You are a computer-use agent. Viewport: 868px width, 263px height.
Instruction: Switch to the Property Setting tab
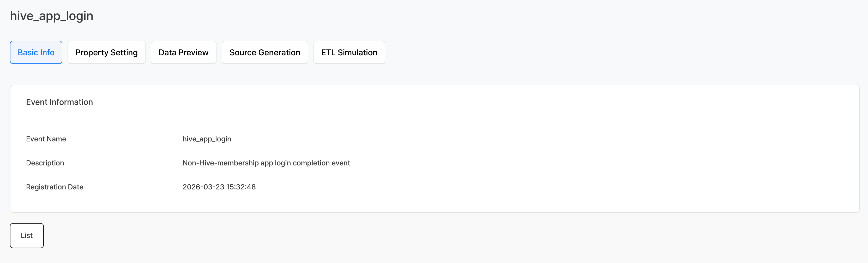coord(106,53)
